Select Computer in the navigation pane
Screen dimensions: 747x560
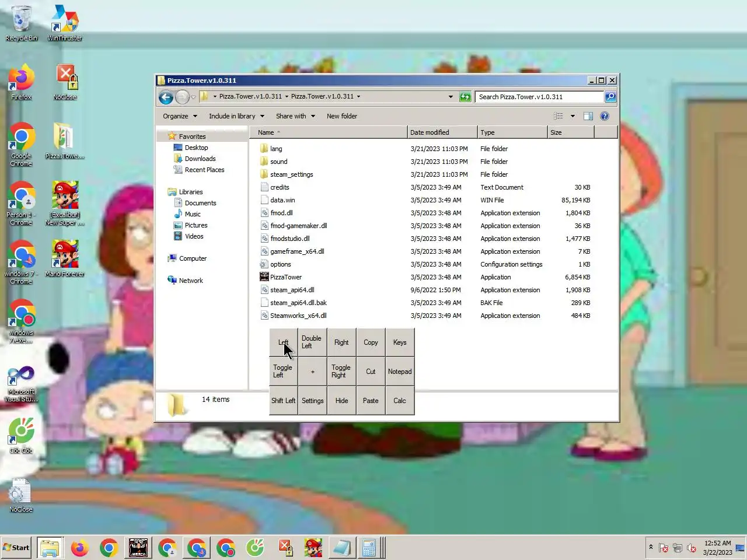click(193, 258)
